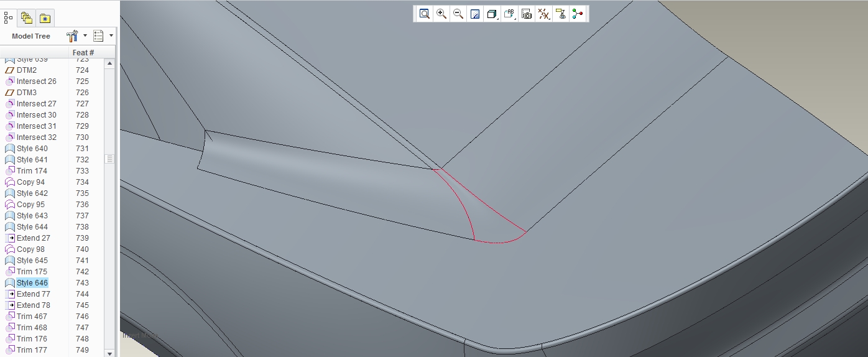Select Style 643 in model tree

32,216
